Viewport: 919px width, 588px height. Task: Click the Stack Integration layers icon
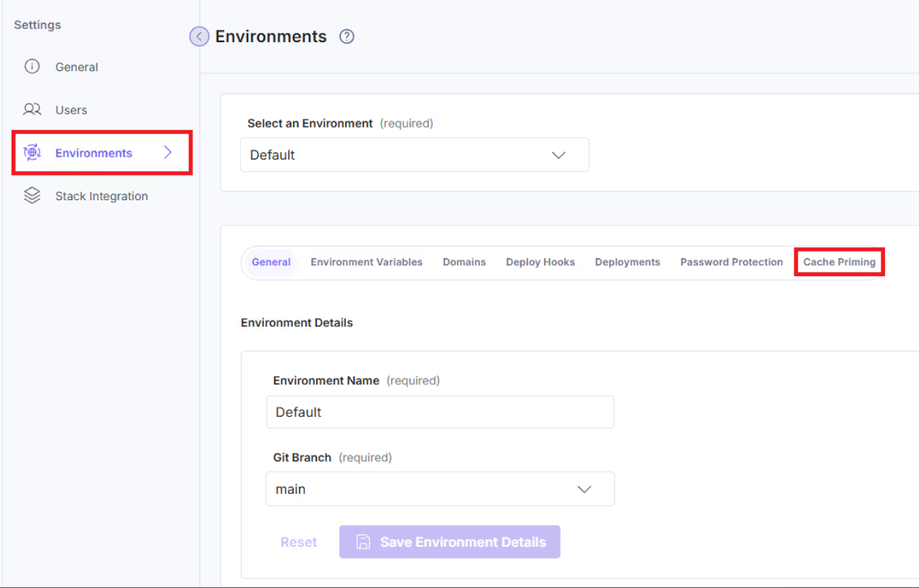click(x=32, y=196)
